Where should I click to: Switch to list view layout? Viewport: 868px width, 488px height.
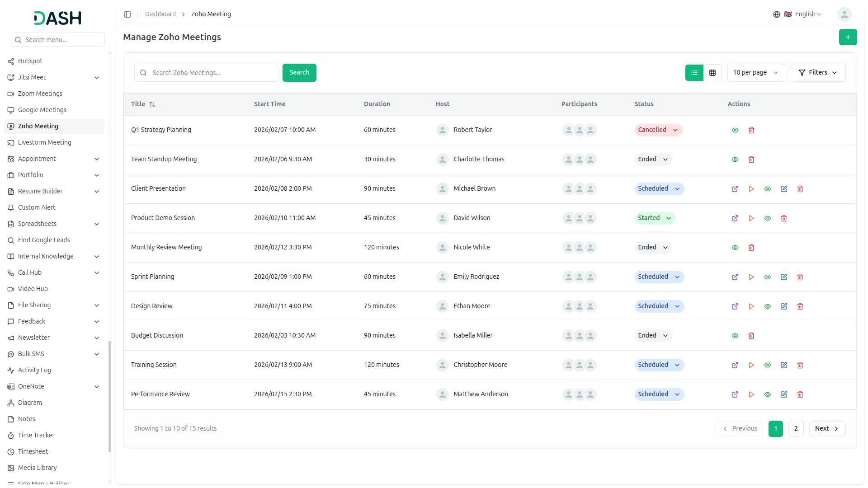coord(694,73)
